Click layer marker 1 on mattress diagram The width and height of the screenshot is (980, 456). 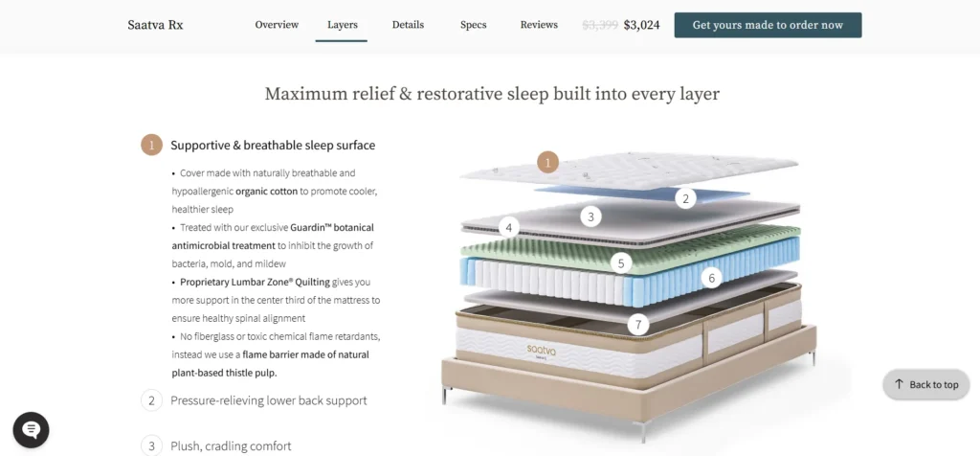tap(547, 163)
